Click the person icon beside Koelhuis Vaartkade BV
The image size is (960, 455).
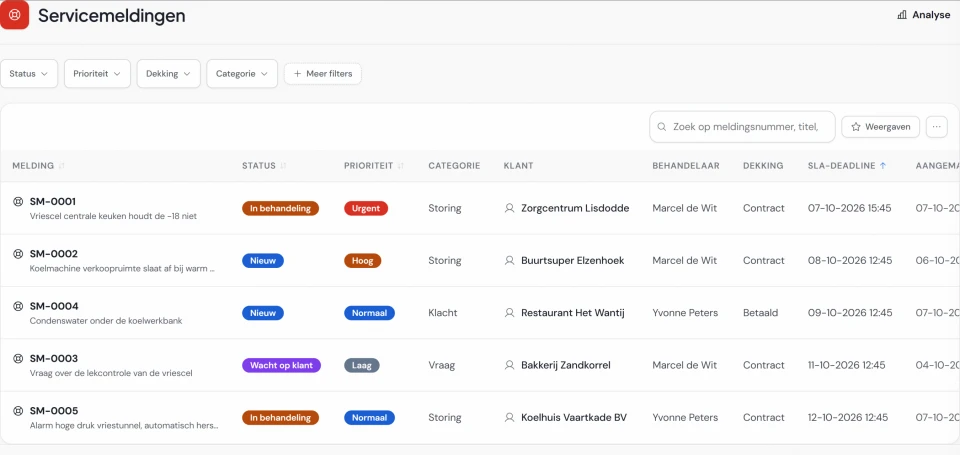pyautogui.click(x=509, y=418)
